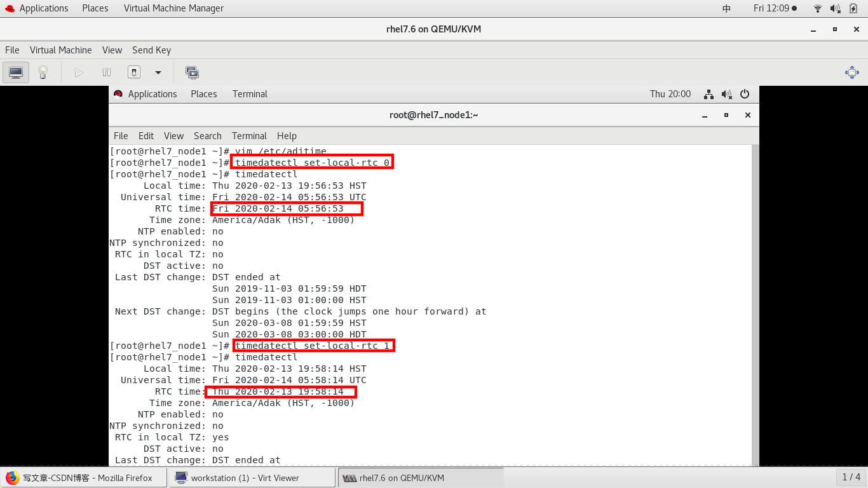Open Virtual Machine Manager app menu

coord(173,8)
